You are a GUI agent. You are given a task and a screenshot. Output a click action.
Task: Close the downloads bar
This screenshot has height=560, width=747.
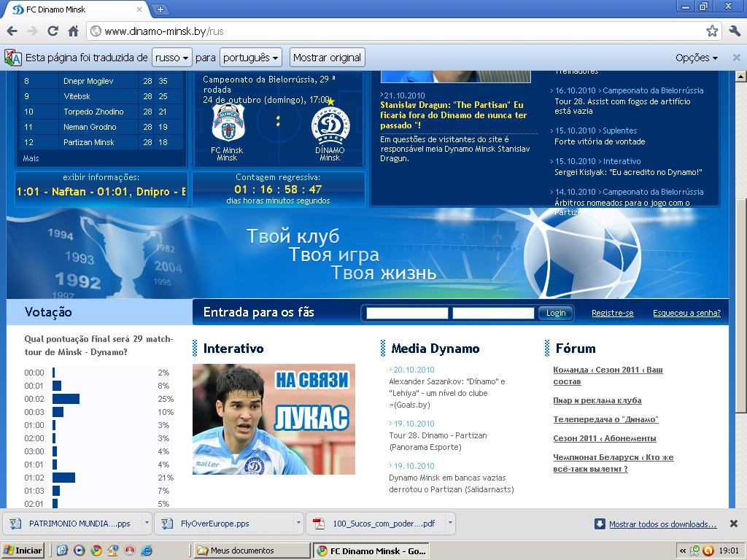point(735,524)
